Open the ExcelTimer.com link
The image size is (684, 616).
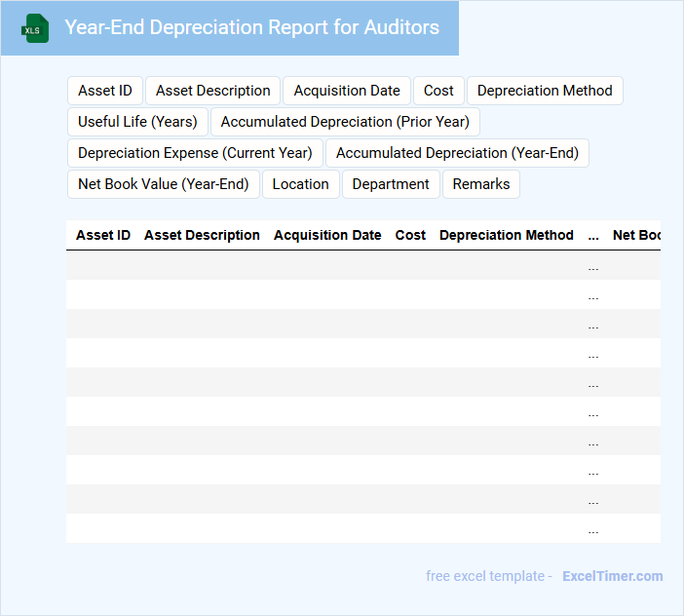click(x=613, y=576)
